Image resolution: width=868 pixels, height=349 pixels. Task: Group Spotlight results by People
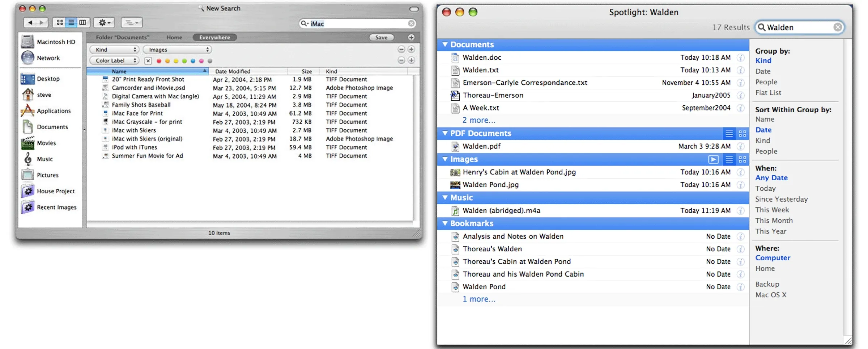click(x=766, y=82)
